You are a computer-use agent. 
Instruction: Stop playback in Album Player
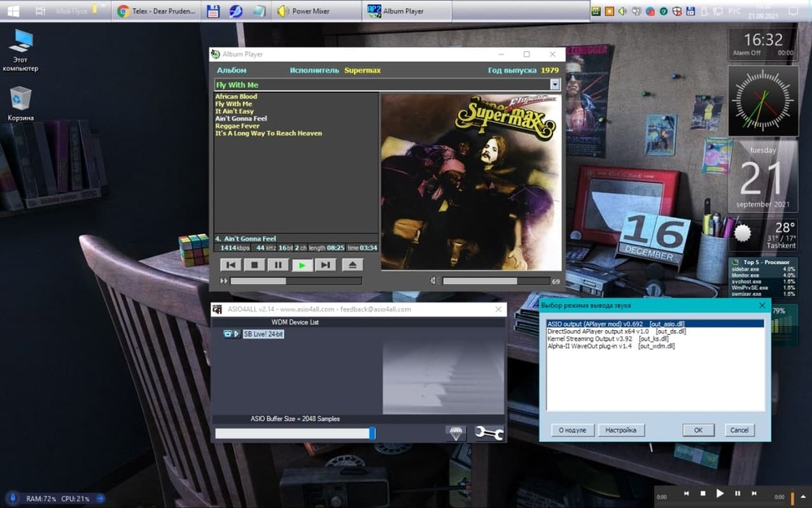coord(254,265)
